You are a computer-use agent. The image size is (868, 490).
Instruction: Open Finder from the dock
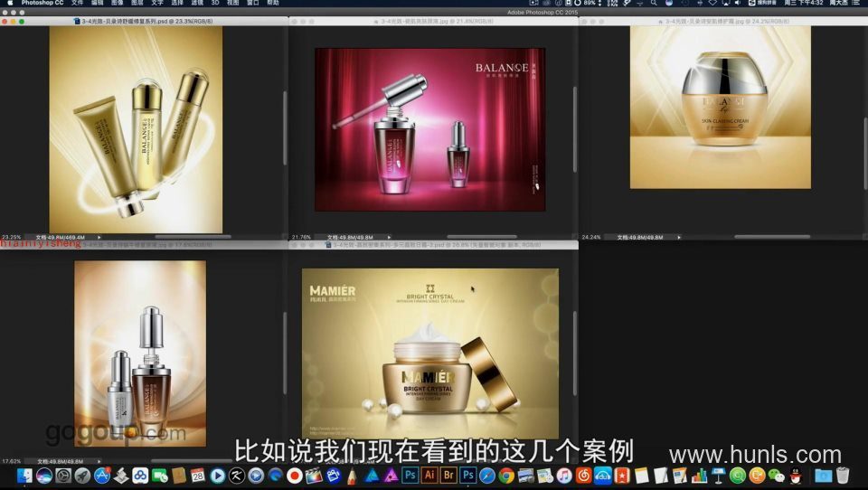(x=25, y=476)
